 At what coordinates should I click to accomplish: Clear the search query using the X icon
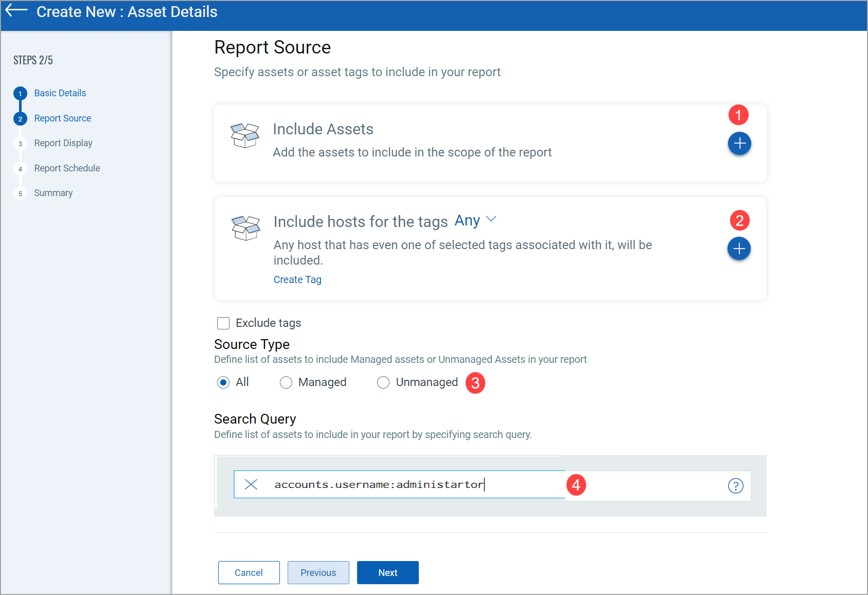pyautogui.click(x=251, y=484)
